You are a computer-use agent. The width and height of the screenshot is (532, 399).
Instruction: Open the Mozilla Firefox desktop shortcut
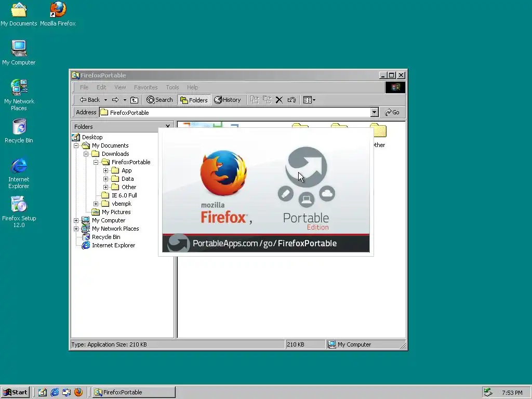(58, 14)
